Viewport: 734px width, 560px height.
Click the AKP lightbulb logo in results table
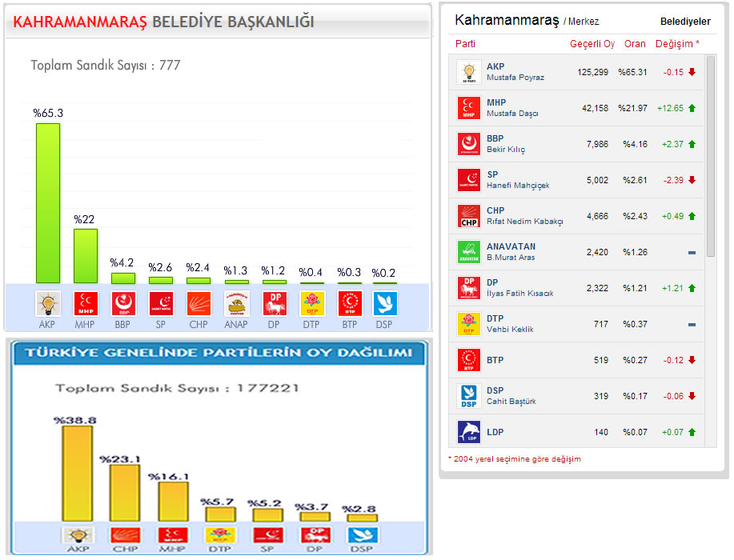click(x=468, y=73)
